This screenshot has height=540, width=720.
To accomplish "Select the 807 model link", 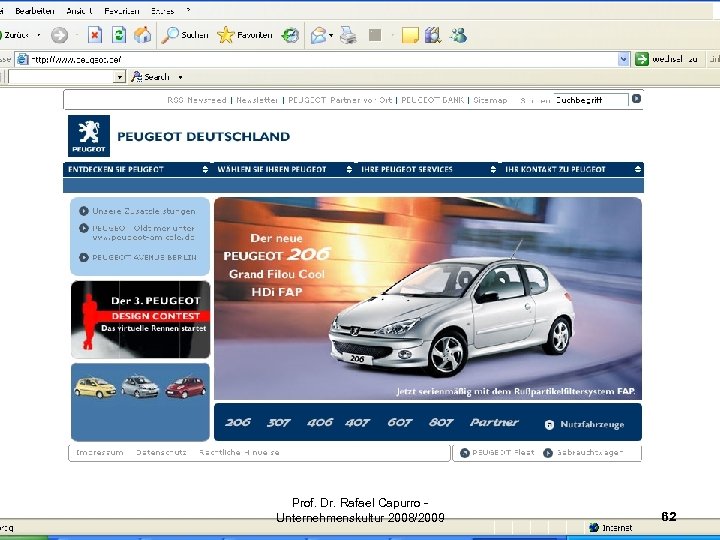I will pyautogui.click(x=441, y=422).
